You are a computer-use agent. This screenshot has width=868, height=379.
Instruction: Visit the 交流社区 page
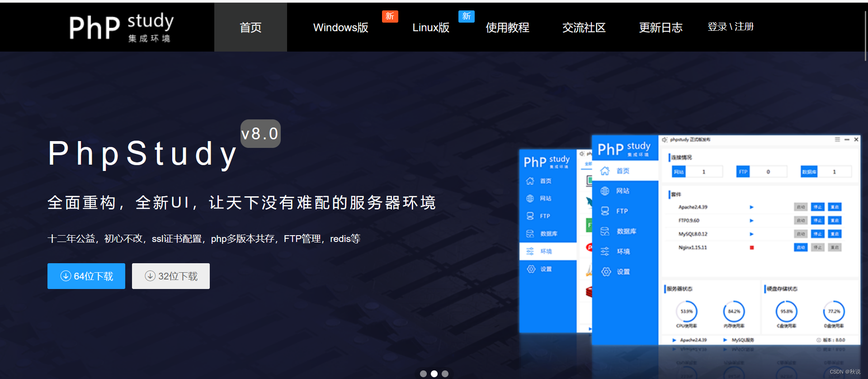pyautogui.click(x=584, y=28)
